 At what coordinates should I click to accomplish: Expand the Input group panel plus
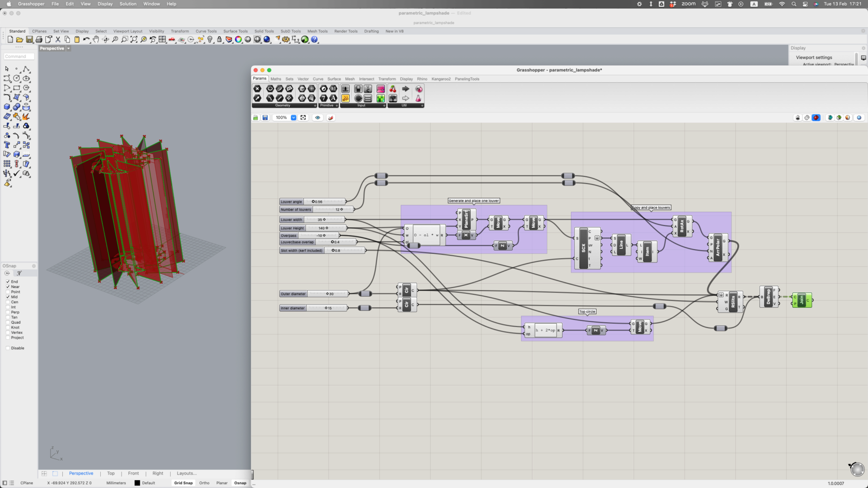coord(384,106)
